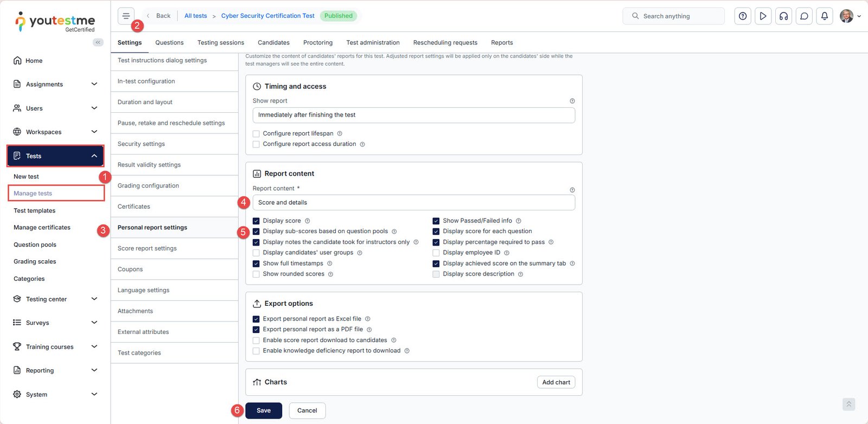Image resolution: width=868 pixels, height=424 pixels.
Task: Enable Display employee ID checkbox
Action: point(436,253)
